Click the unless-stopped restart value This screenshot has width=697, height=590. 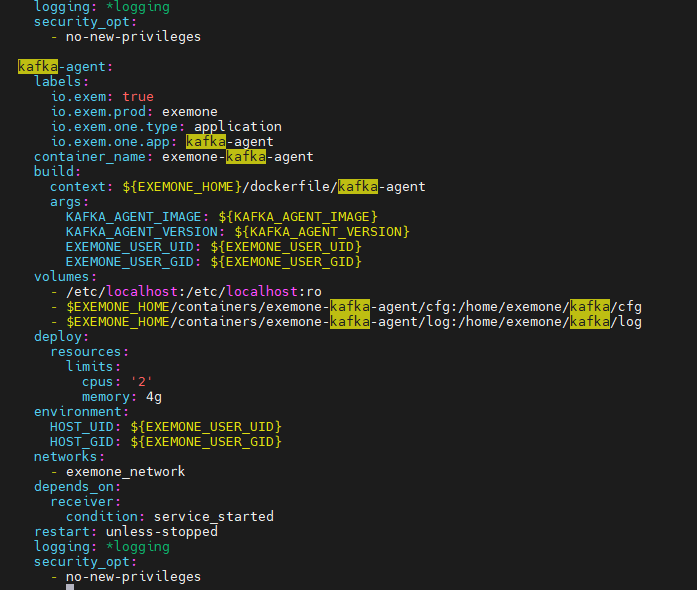click(x=161, y=532)
